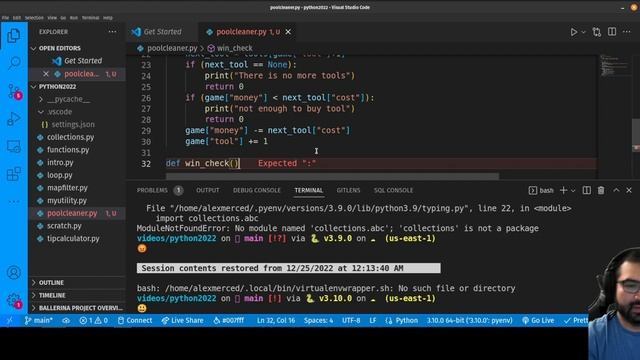This screenshot has height=360, width=640.
Task: Split the terminal panel
Action: pyautogui.click(x=587, y=190)
